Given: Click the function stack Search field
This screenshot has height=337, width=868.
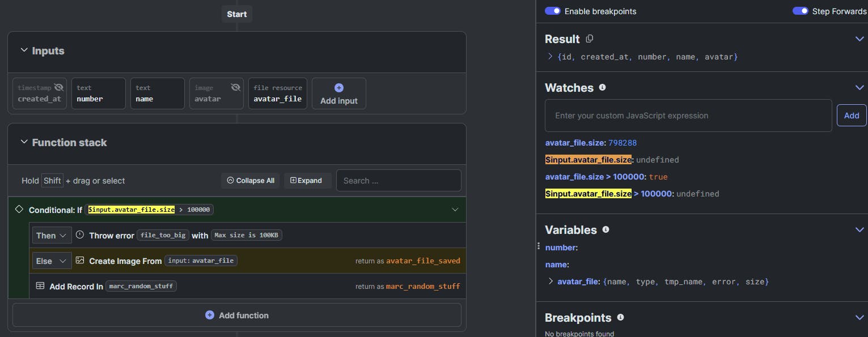Looking at the screenshot, I should [x=399, y=181].
